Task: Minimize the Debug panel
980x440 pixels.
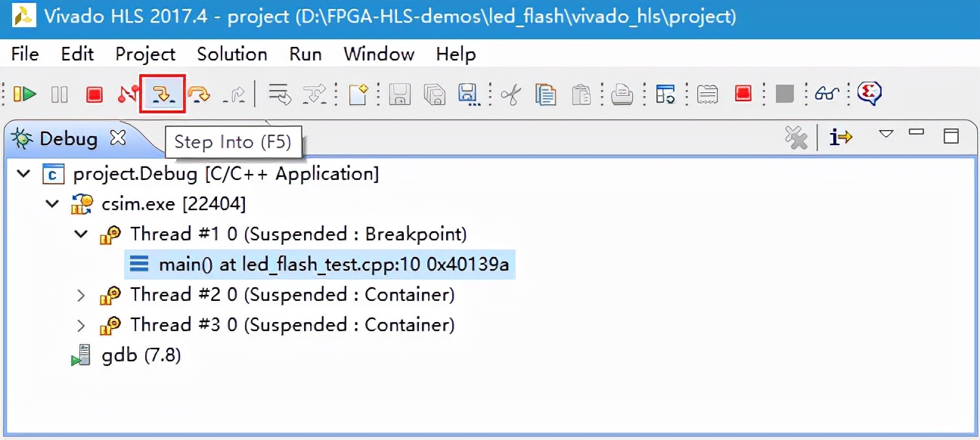Action: point(916,132)
